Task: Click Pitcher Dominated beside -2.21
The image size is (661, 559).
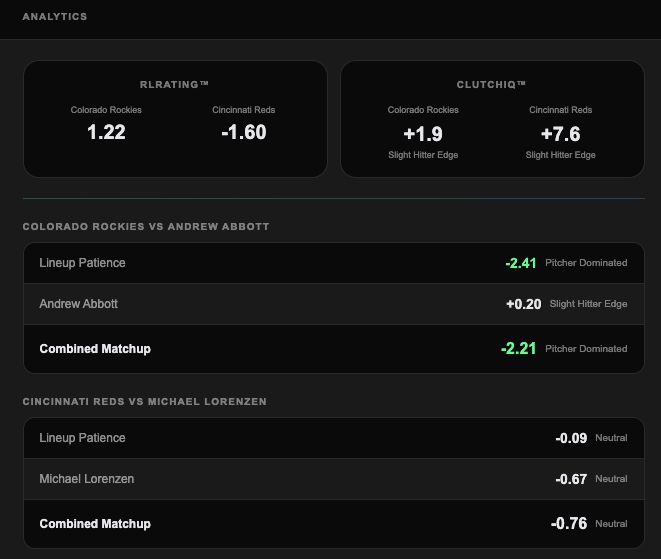Action: 586,349
